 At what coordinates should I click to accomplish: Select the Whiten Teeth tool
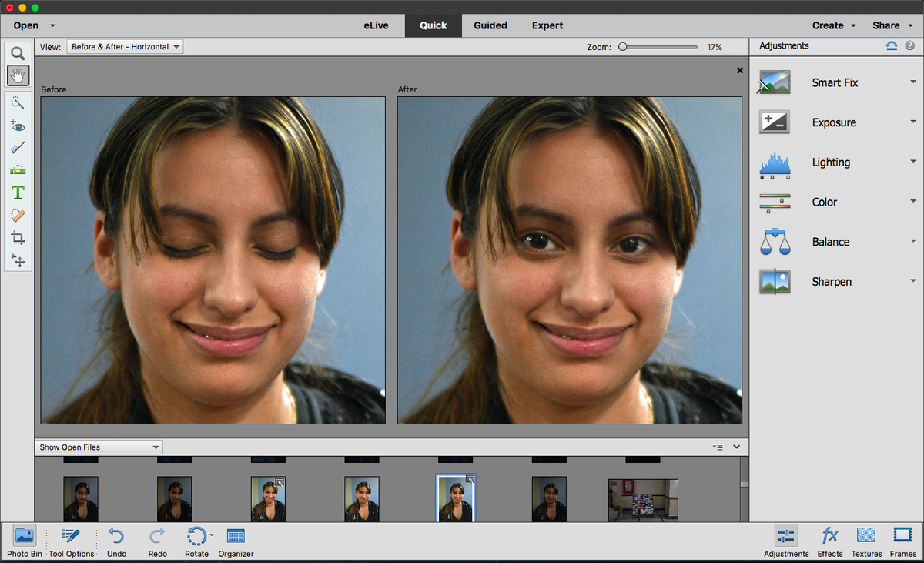point(18,147)
